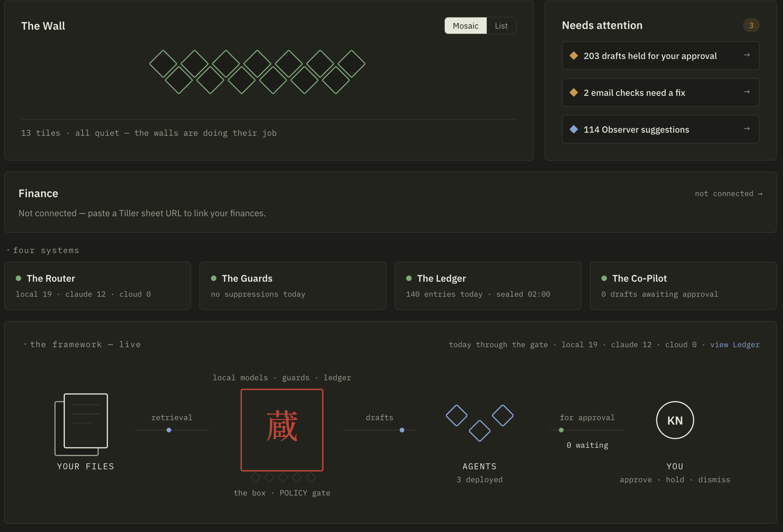Click Finance not connected link
Image resolution: width=783 pixels, height=532 pixels.
pos(729,194)
